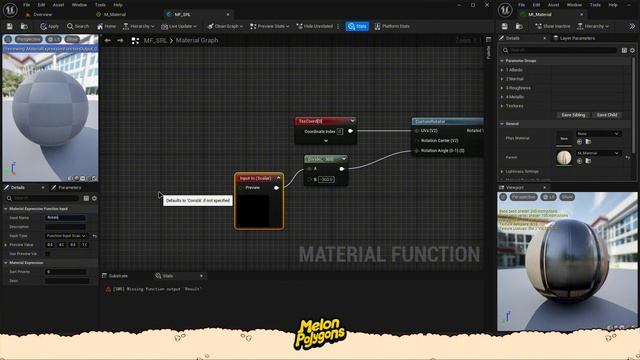Browse to asset in Content Browser, MF_SRL window

(24, 26)
